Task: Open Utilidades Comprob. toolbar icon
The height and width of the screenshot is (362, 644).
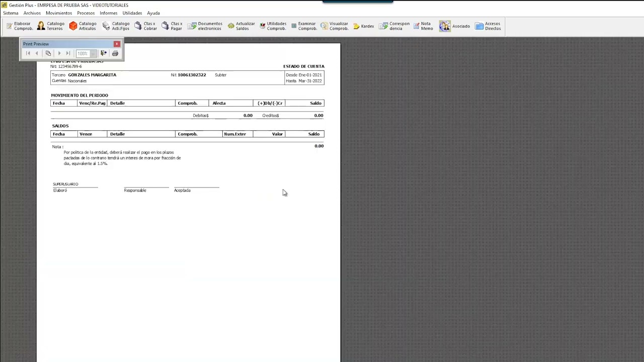Action: pyautogui.click(x=273, y=26)
